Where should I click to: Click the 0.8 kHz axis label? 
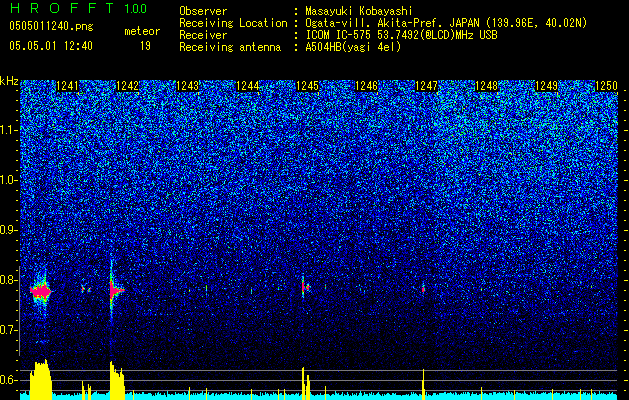(x=8, y=280)
